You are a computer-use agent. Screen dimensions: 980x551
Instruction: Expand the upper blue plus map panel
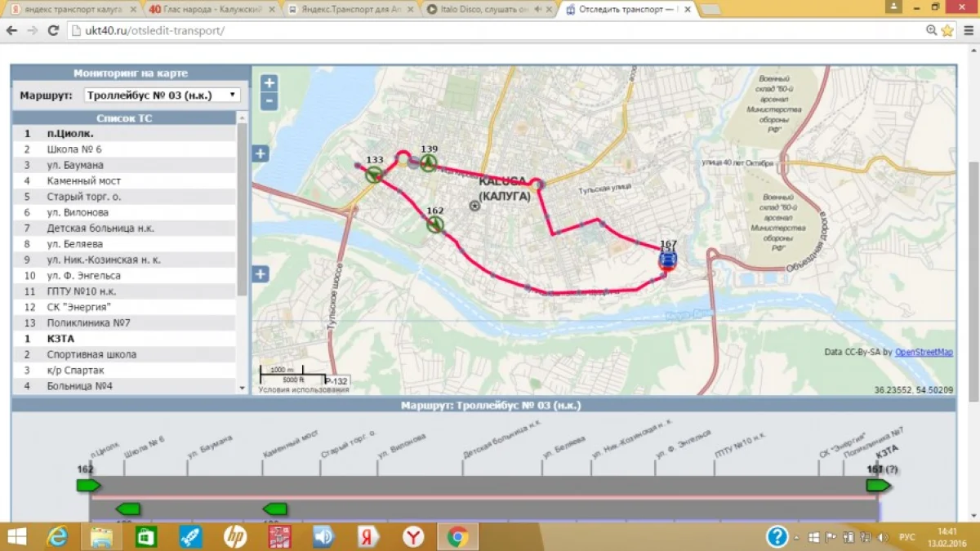coord(261,153)
